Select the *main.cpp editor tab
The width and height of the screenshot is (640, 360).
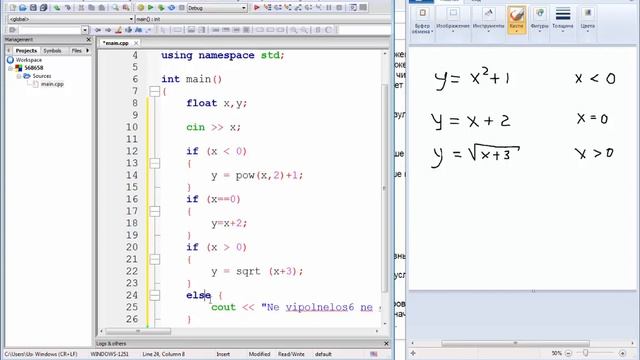116,43
